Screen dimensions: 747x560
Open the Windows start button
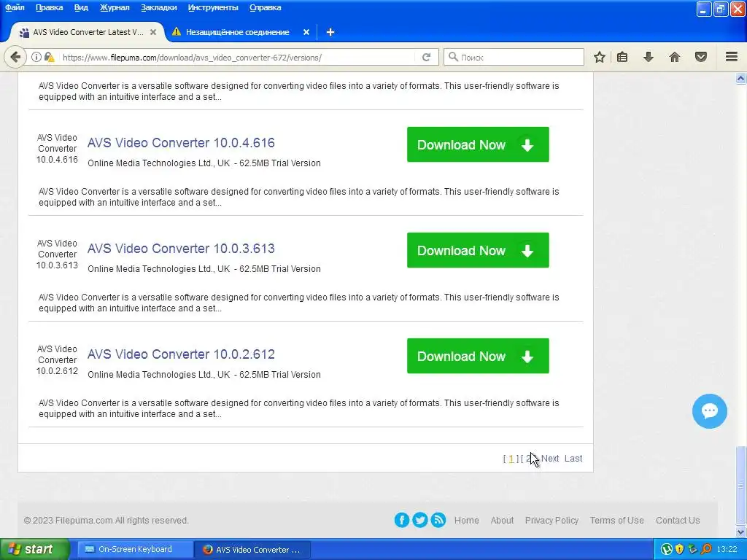[x=34, y=549]
